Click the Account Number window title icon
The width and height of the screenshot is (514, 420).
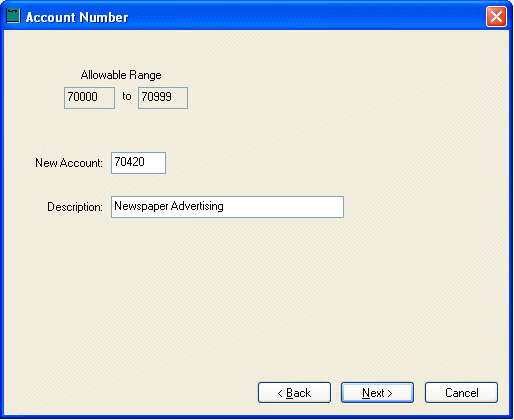click(x=13, y=16)
